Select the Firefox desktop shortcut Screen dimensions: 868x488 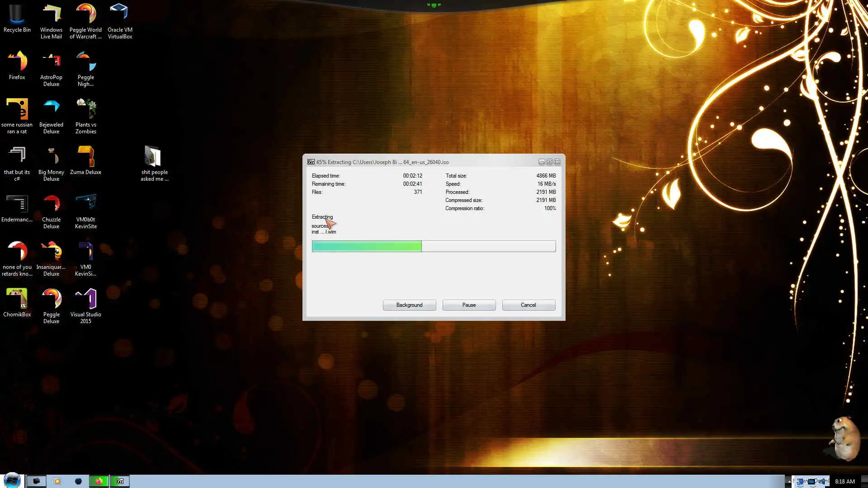pyautogui.click(x=17, y=66)
